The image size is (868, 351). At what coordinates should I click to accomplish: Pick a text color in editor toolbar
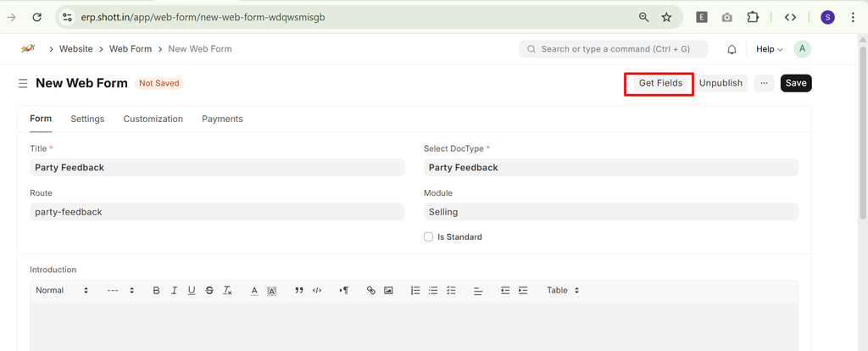(x=254, y=290)
